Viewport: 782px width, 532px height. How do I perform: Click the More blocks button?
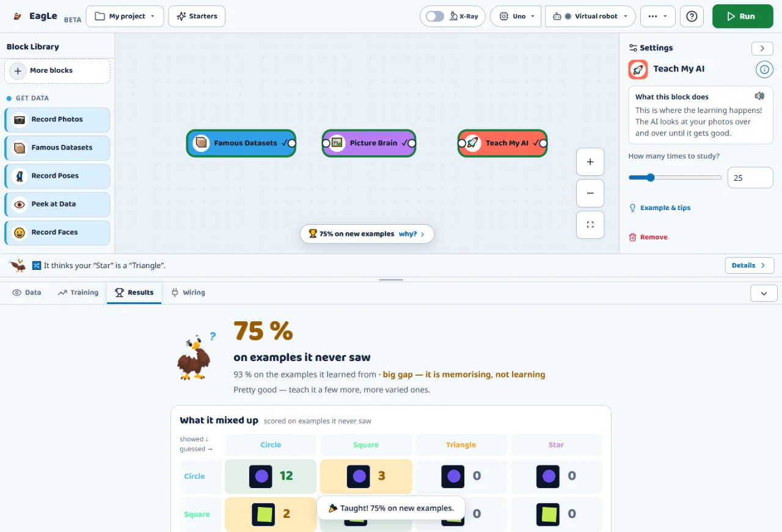57,71
